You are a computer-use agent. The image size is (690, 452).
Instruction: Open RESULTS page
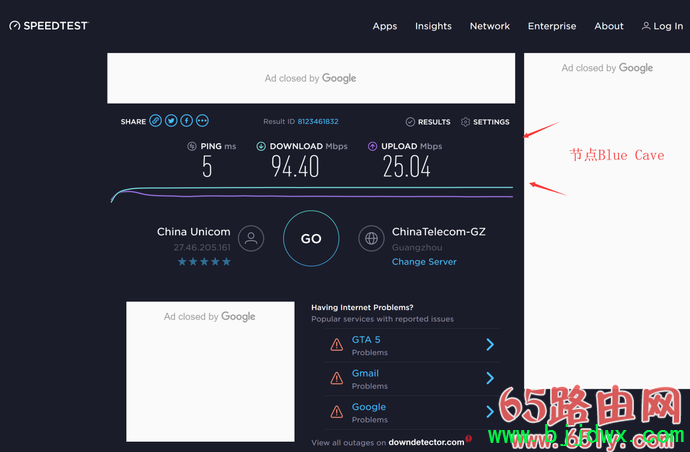click(x=434, y=122)
